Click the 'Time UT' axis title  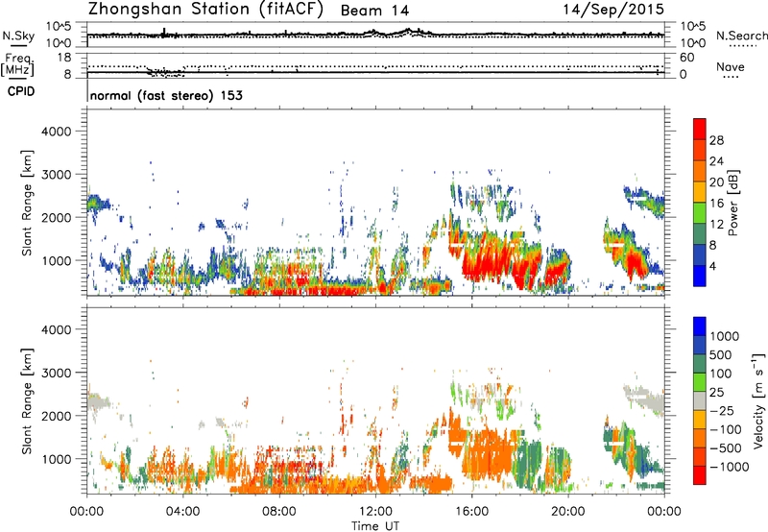coord(375,526)
